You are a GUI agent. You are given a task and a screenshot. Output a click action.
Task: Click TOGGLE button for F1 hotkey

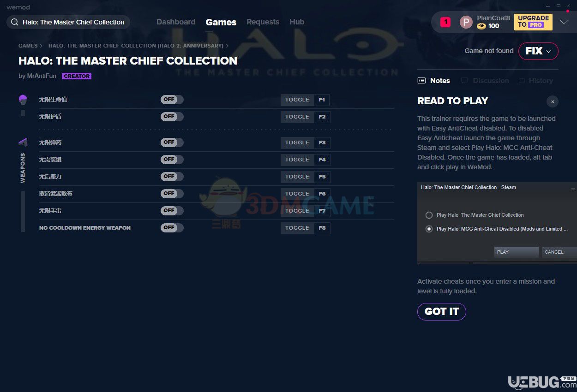point(297,100)
